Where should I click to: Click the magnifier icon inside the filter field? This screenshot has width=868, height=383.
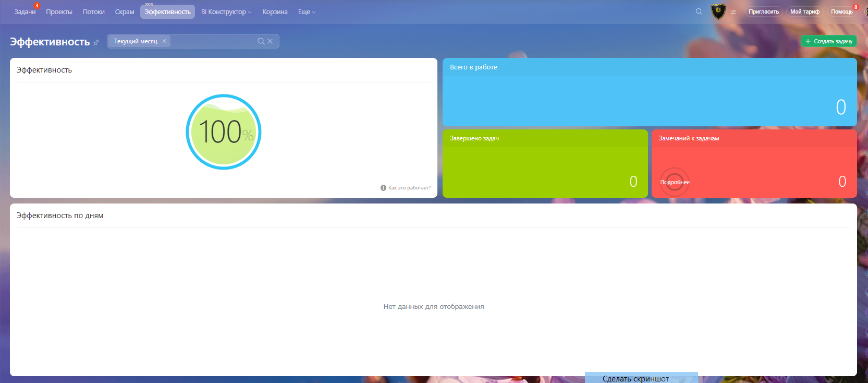[261, 41]
